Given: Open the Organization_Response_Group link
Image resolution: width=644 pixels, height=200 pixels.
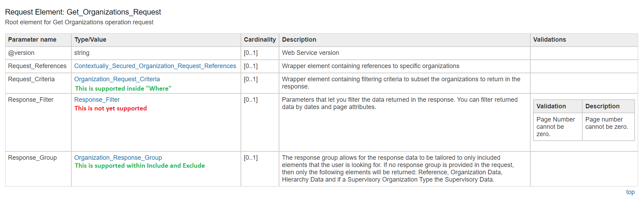Looking at the screenshot, I should pos(118,158).
